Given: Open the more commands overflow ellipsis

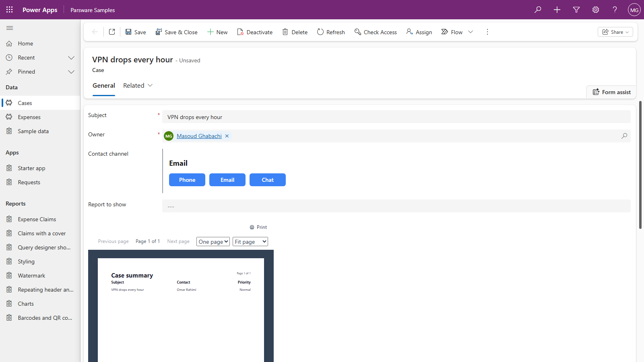Looking at the screenshot, I should tap(487, 32).
